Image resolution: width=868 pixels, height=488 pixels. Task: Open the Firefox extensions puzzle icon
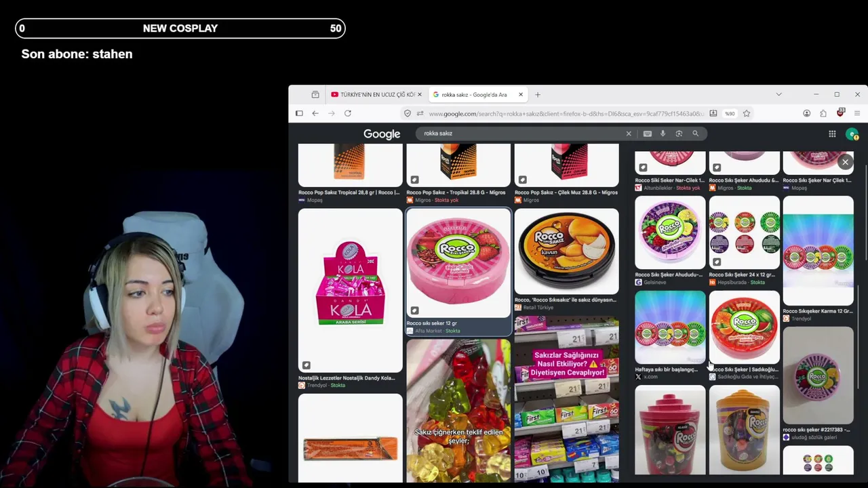tap(823, 113)
